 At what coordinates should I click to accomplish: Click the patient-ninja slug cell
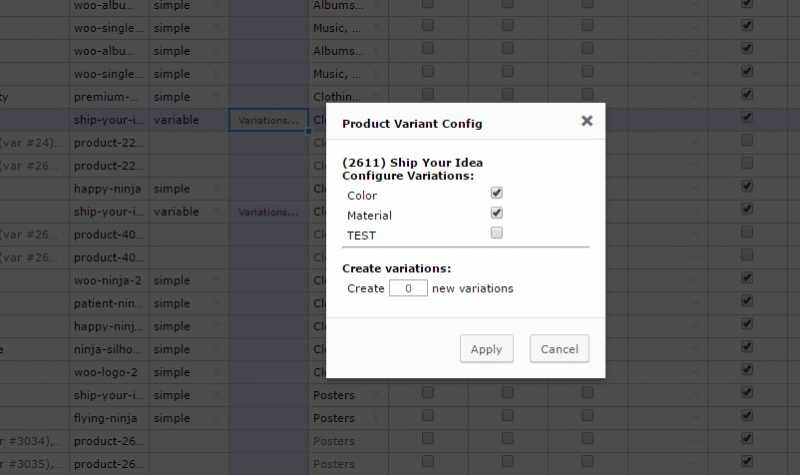click(x=109, y=304)
